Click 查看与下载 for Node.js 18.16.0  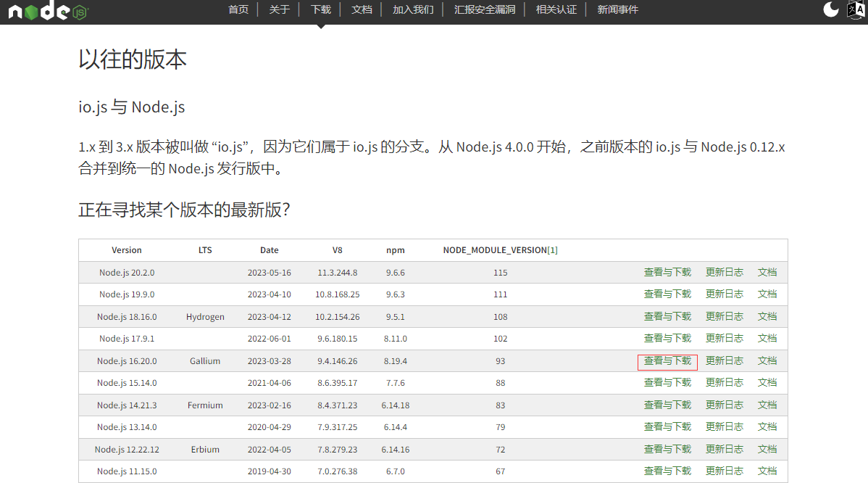667,316
